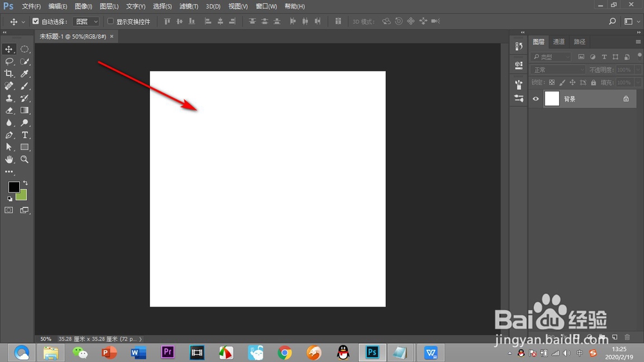Screen dimensions: 644x362
Task: Switch to the 路径 tab
Action: pos(580,41)
